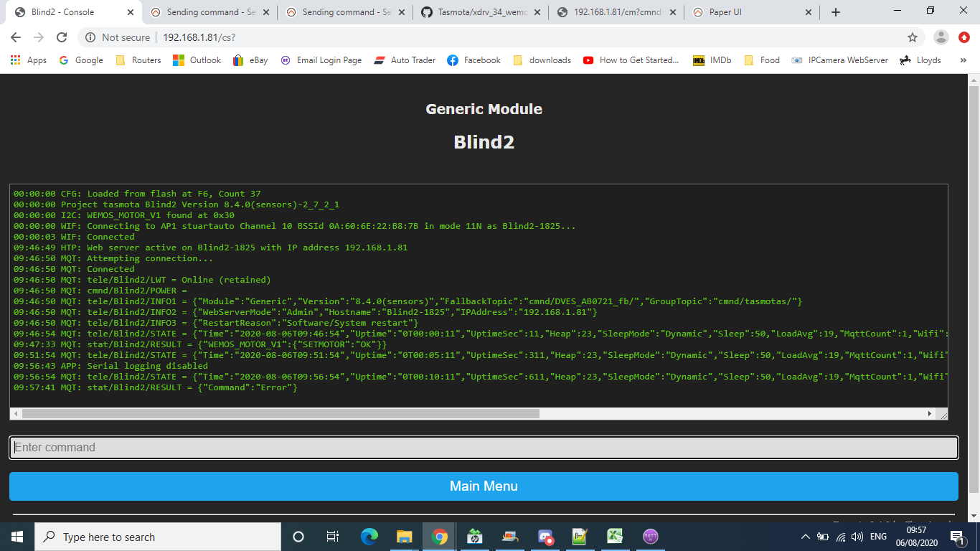The width and height of the screenshot is (980, 551).
Task: Click the Enter command input field
Action: [x=483, y=448]
